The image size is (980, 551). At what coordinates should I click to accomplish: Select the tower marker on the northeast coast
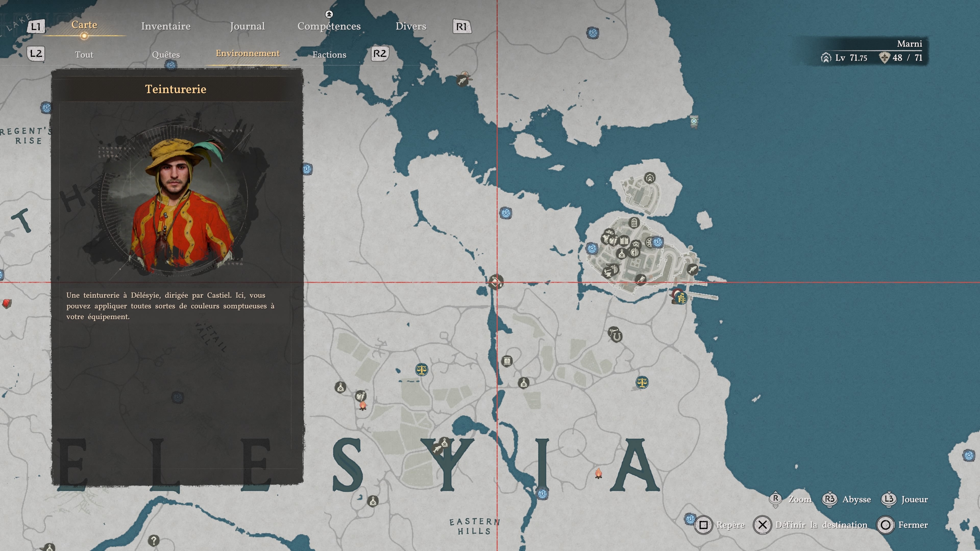(x=694, y=121)
